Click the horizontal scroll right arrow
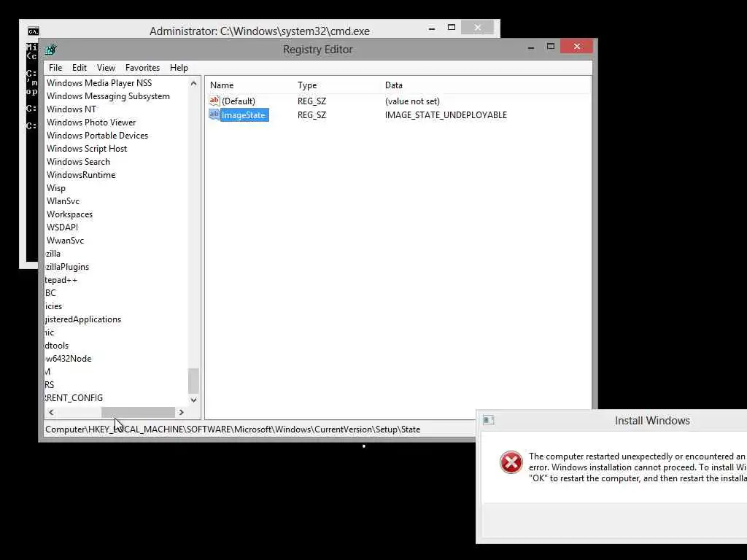Viewport: 747px width, 560px height. click(x=182, y=413)
